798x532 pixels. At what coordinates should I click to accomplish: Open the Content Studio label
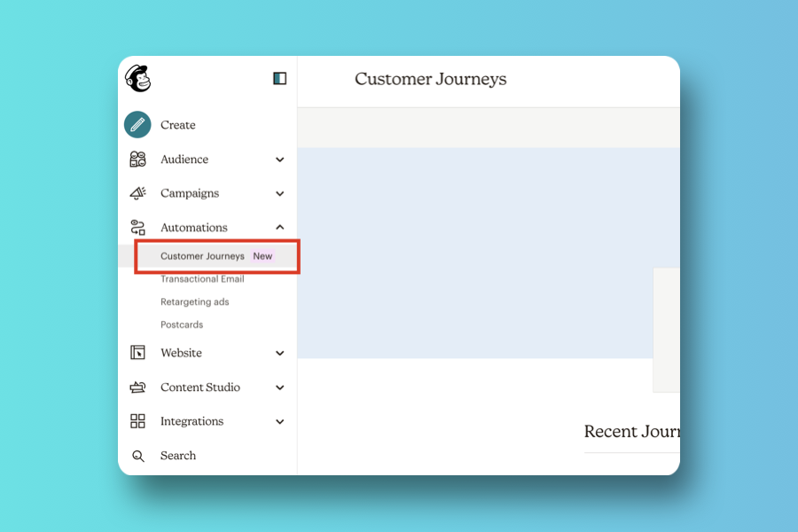pos(200,387)
